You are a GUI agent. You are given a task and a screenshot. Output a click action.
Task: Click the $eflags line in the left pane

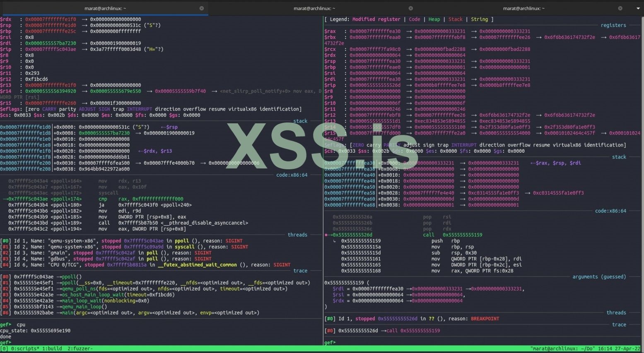(151, 109)
